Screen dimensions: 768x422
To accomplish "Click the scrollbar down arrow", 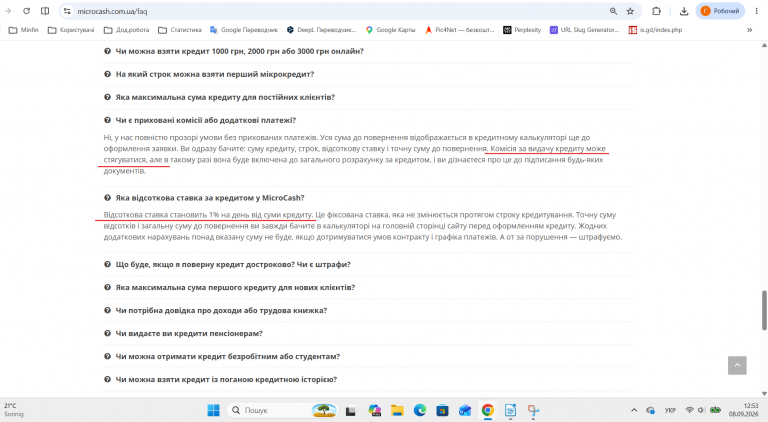I will click(x=764, y=394).
